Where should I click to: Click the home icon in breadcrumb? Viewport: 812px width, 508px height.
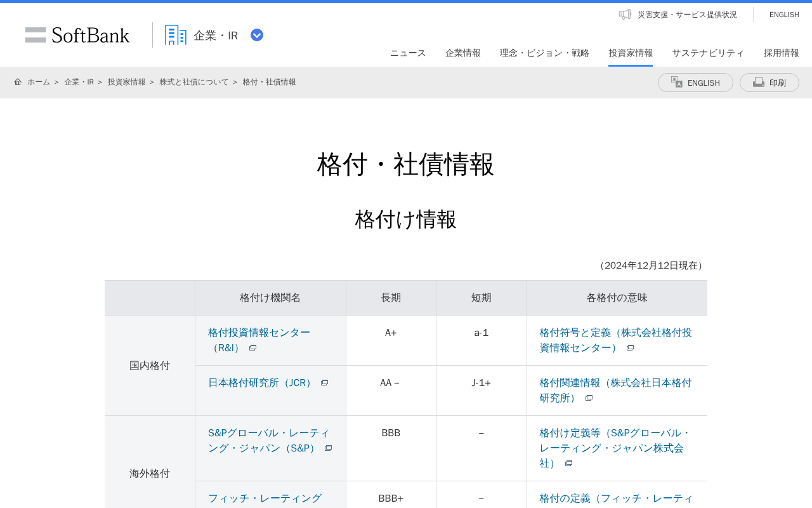coord(18,82)
